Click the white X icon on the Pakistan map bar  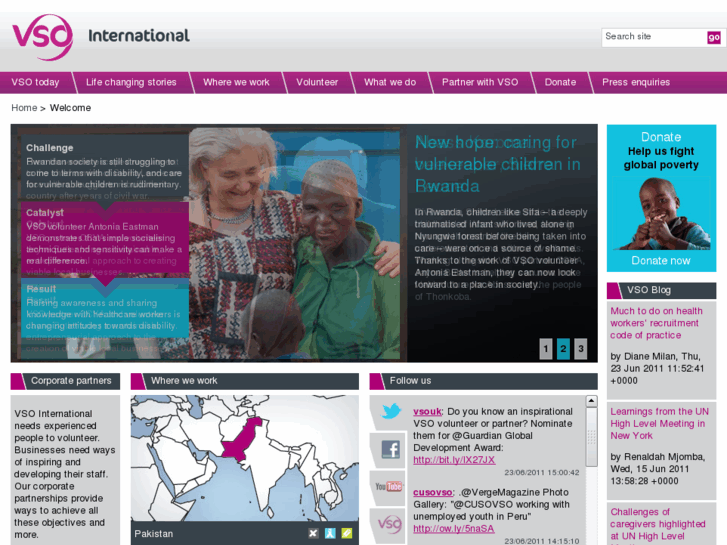(x=313, y=533)
